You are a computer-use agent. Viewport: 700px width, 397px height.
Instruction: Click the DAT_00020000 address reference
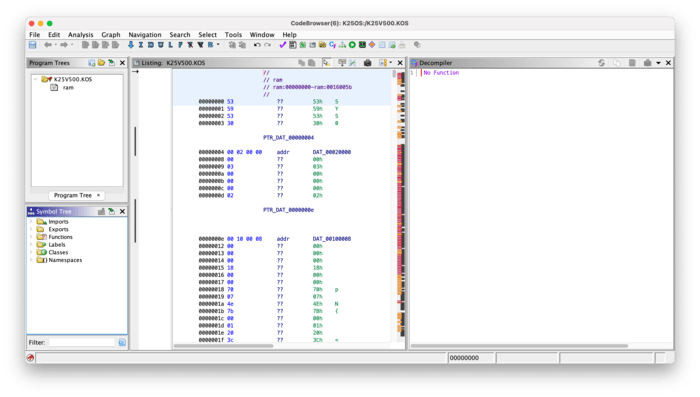click(x=332, y=152)
